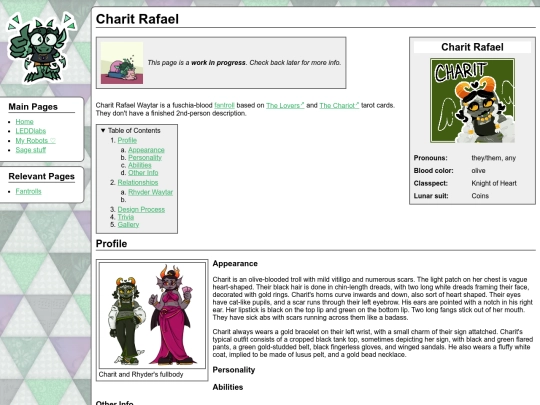This screenshot has height=405, width=540.
Task: Open the Sage stuff link
Action: 31,150
